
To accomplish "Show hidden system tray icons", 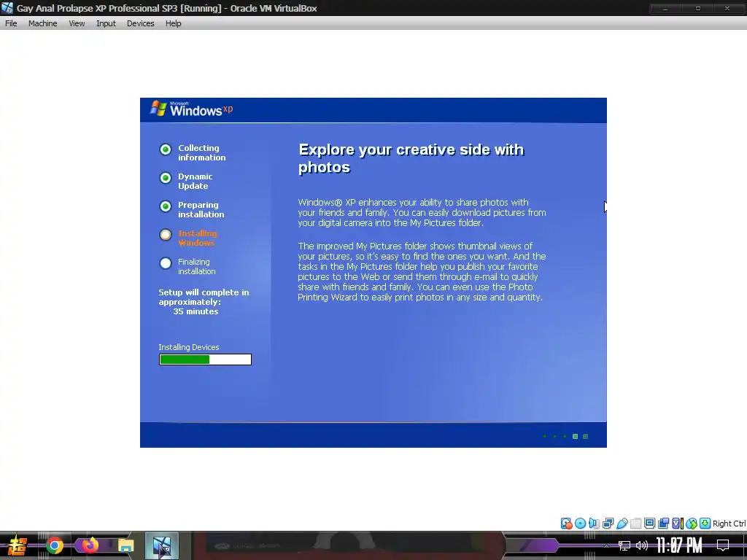I will 606,545.
